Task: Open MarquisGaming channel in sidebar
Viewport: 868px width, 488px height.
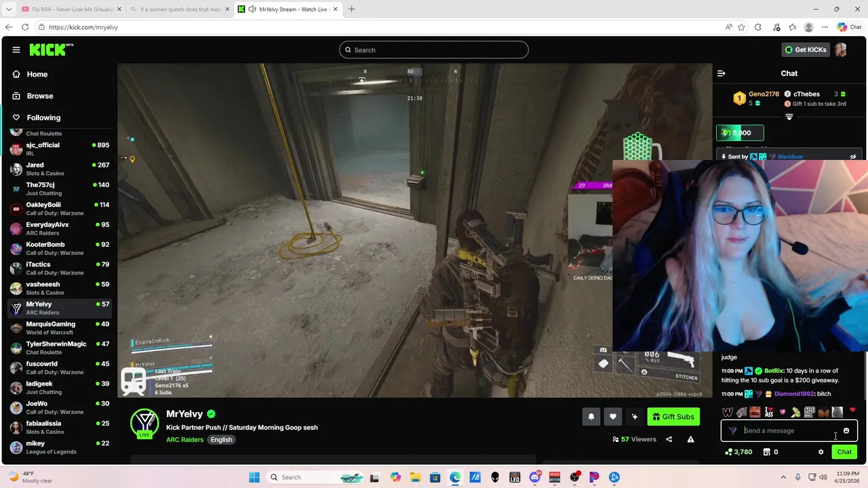Action: point(59,328)
